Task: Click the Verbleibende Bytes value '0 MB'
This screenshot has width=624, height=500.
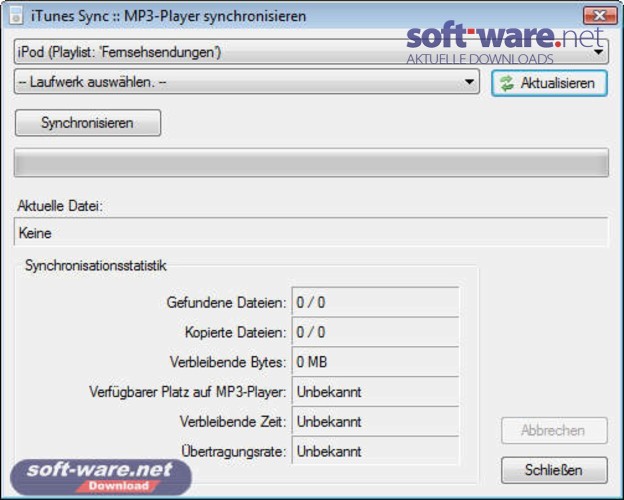Action: click(x=376, y=362)
